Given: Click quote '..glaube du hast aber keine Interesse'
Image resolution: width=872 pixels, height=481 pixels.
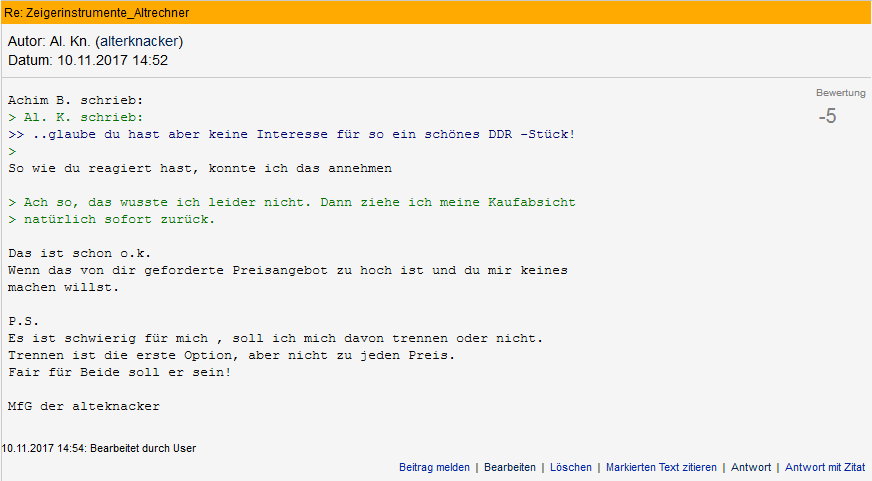Looking at the screenshot, I should pos(180,135).
